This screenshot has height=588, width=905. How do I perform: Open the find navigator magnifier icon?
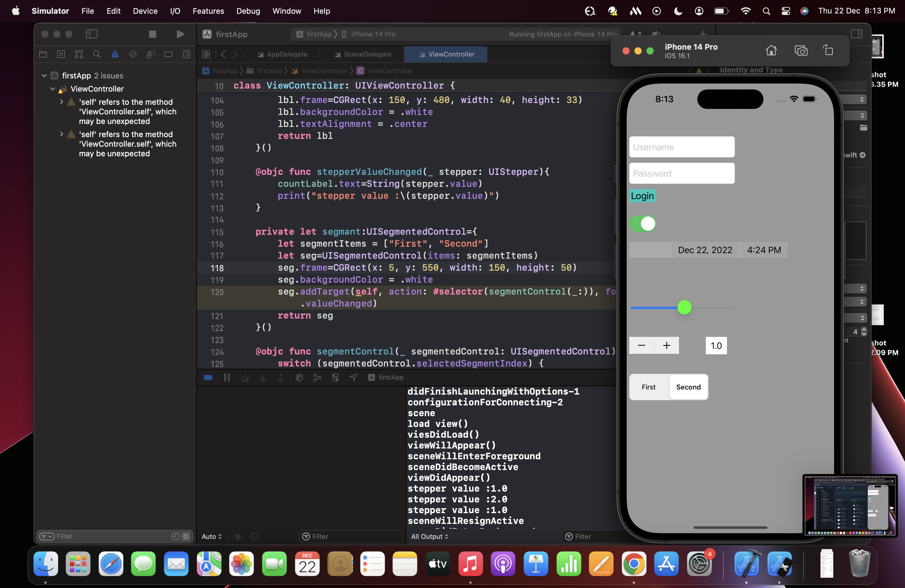(97, 54)
